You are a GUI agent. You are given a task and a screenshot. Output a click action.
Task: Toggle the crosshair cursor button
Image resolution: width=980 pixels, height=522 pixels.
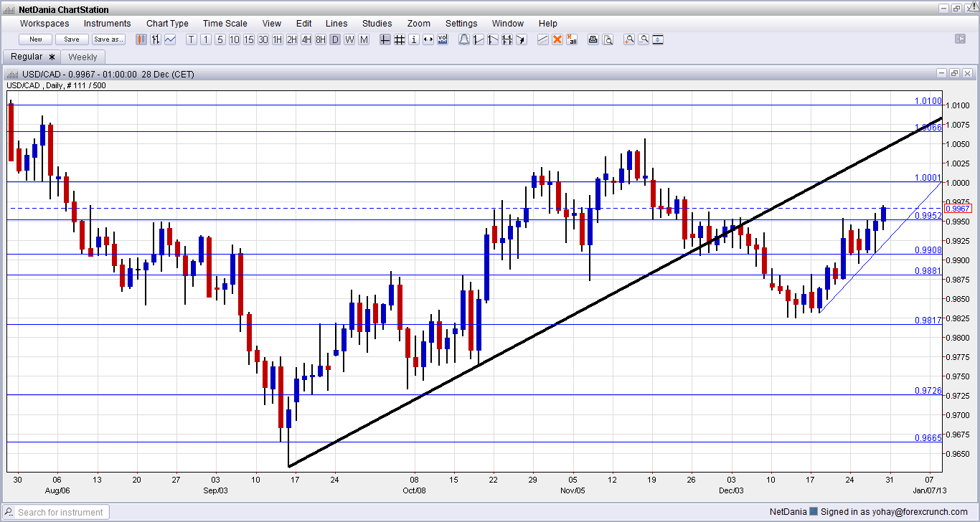tap(385, 39)
